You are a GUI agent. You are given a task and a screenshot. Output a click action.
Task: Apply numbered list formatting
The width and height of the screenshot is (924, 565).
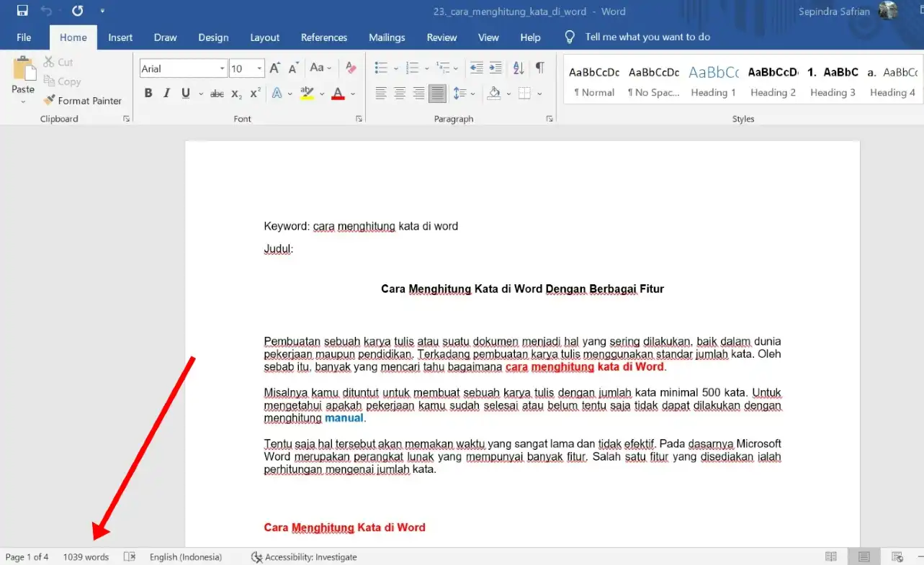tap(413, 68)
